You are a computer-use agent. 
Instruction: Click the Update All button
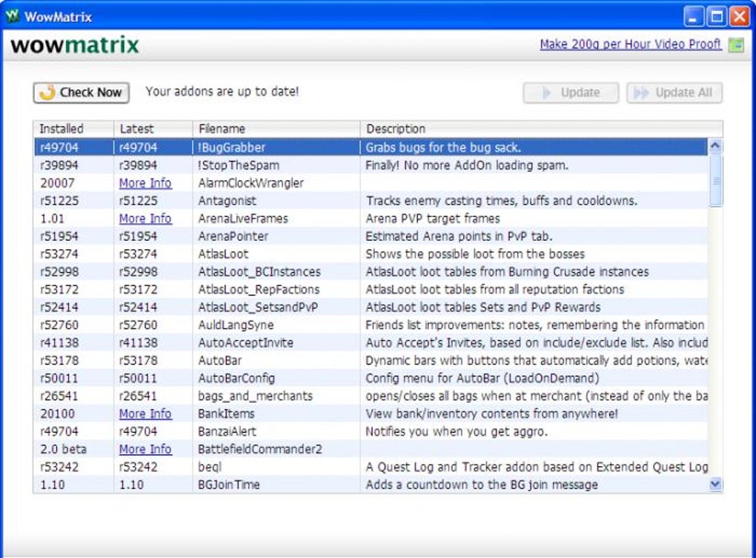coord(674,93)
